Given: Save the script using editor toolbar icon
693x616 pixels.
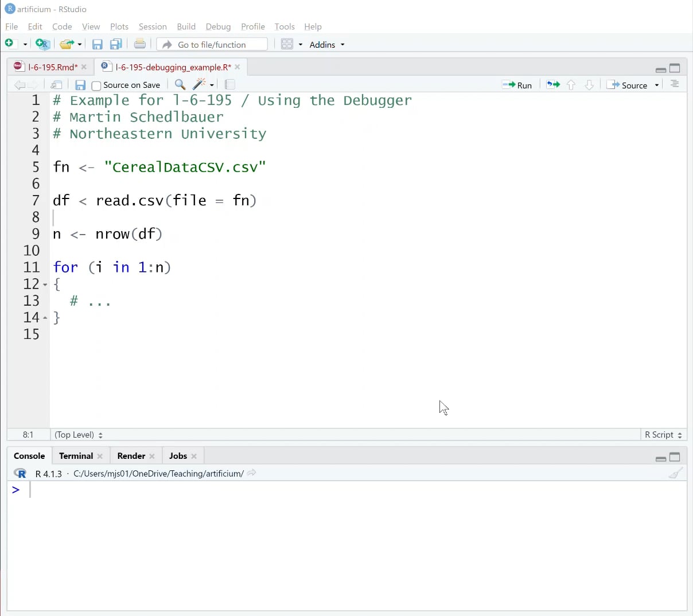Looking at the screenshot, I should pyautogui.click(x=80, y=85).
